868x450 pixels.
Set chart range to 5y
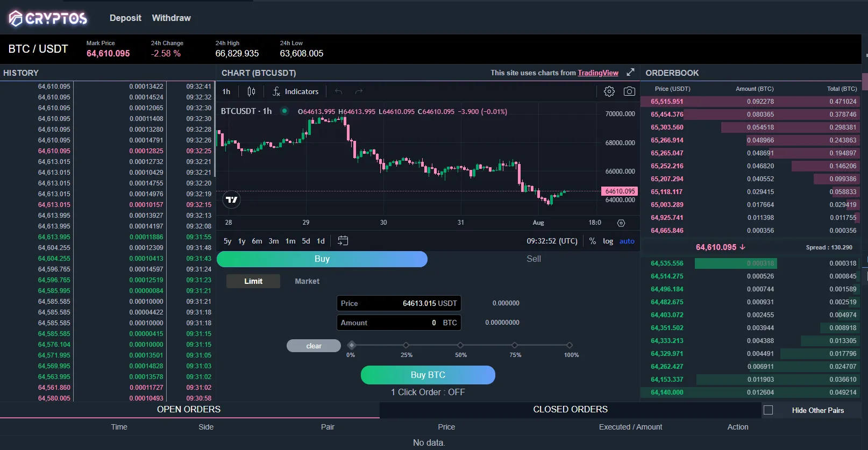pyautogui.click(x=227, y=241)
